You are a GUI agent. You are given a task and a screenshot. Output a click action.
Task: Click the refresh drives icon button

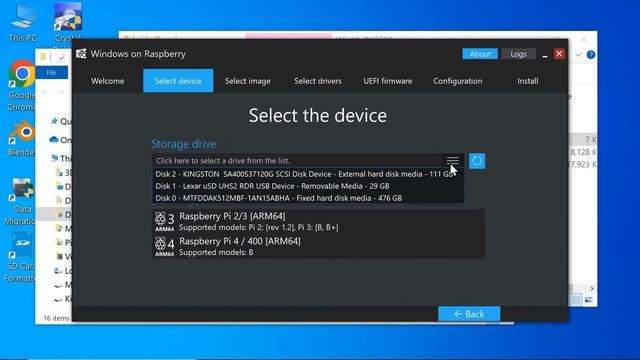tap(477, 161)
